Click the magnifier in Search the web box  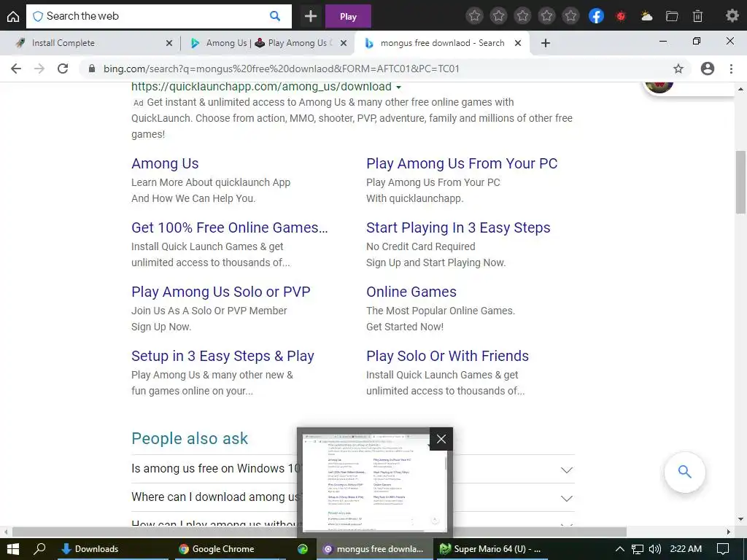(x=275, y=16)
